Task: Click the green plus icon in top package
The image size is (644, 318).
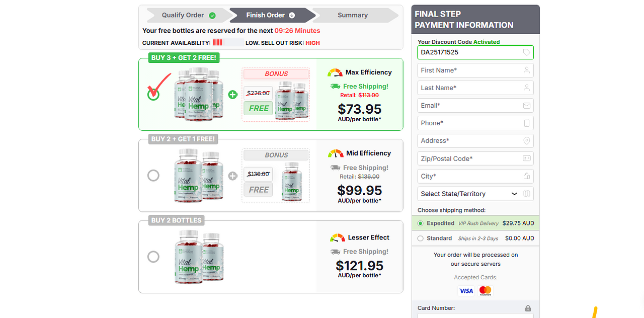Action: click(232, 95)
